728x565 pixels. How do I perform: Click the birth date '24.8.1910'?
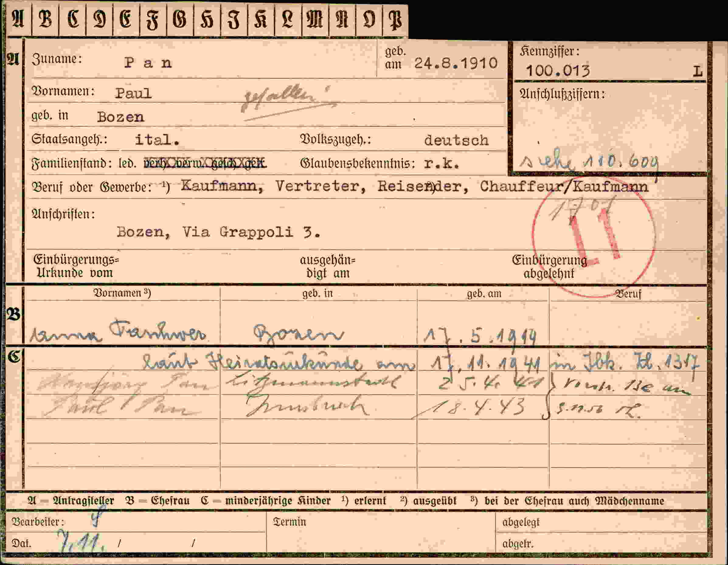(x=456, y=63)
